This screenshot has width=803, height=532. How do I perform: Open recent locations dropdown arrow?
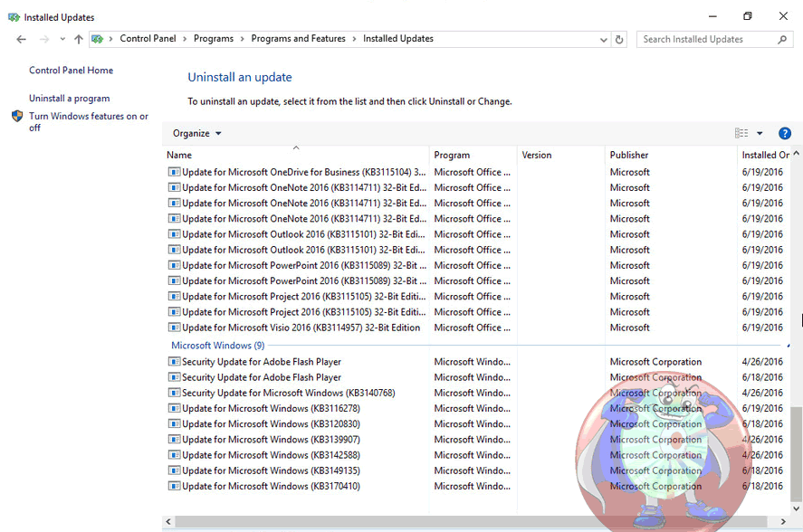62,39
